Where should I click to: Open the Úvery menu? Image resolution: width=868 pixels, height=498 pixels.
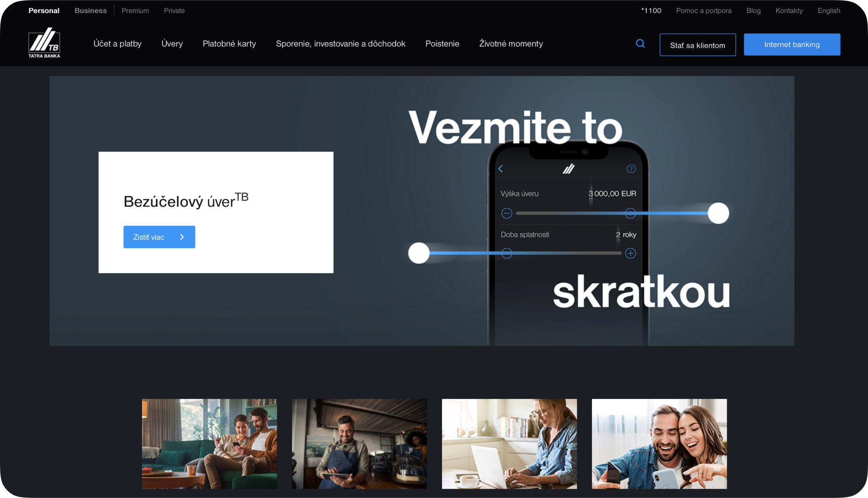[172, 44]
